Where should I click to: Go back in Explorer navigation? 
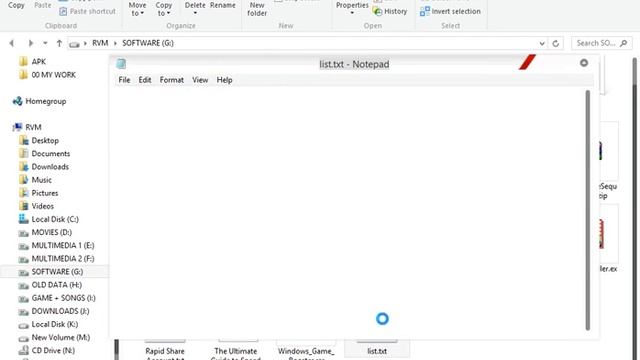click(x=11, y=43)
